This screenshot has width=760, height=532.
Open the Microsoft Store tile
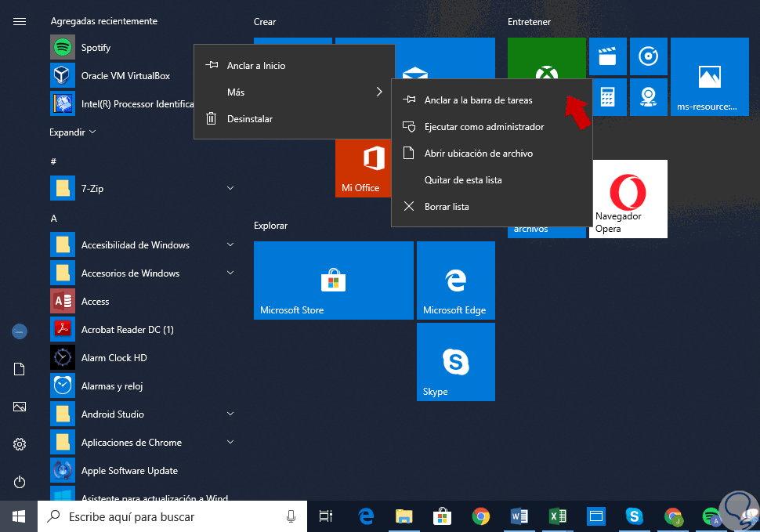pos(333,280)
